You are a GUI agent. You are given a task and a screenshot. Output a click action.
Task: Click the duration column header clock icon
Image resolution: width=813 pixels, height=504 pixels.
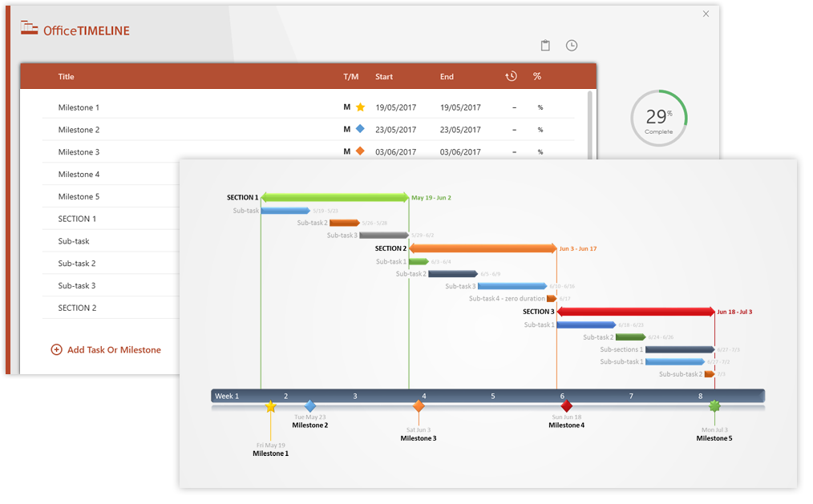(x=511, y=76)
